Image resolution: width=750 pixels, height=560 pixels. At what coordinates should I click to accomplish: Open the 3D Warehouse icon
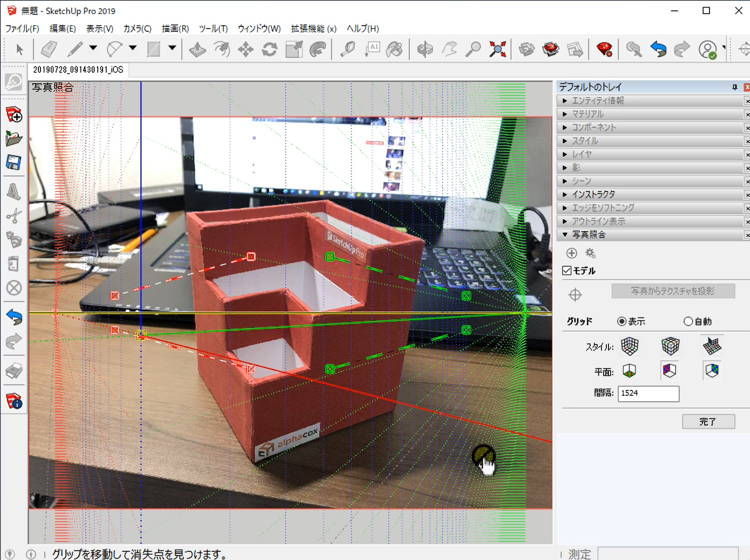click(526, 49)
